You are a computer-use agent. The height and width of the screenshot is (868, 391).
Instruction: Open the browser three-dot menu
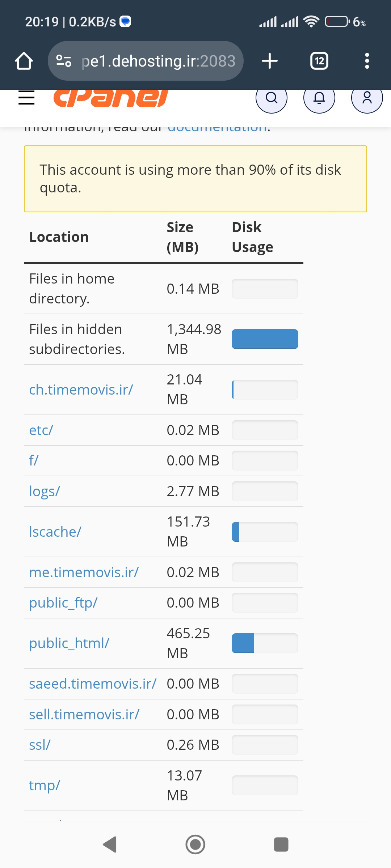(x=367, y=61)
